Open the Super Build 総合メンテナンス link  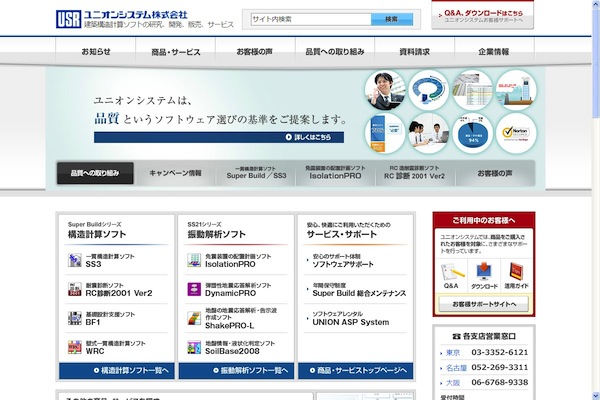(x=359, y=293)
